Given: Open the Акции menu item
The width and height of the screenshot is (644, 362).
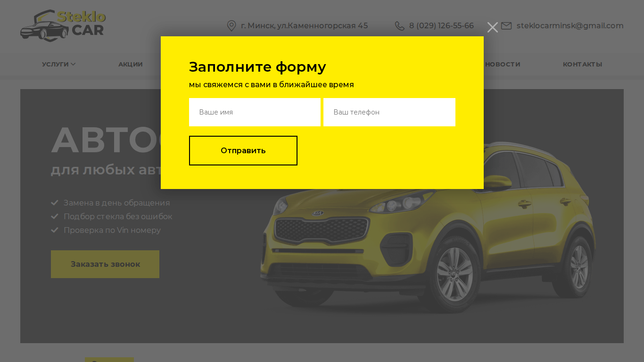Looking at the screenshot, I should (130, 65).
